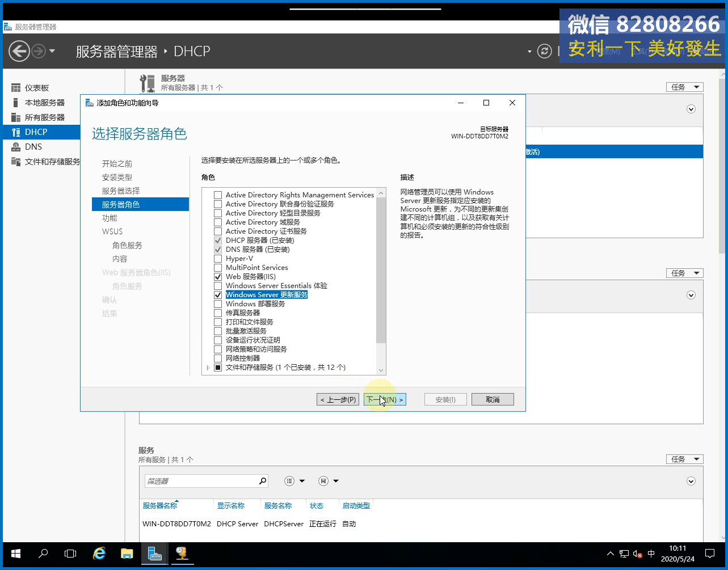The width and height of the screenshot is (728, 570).
Task: Click 取消 to cancel the wizard
Action: coord(493,399)
